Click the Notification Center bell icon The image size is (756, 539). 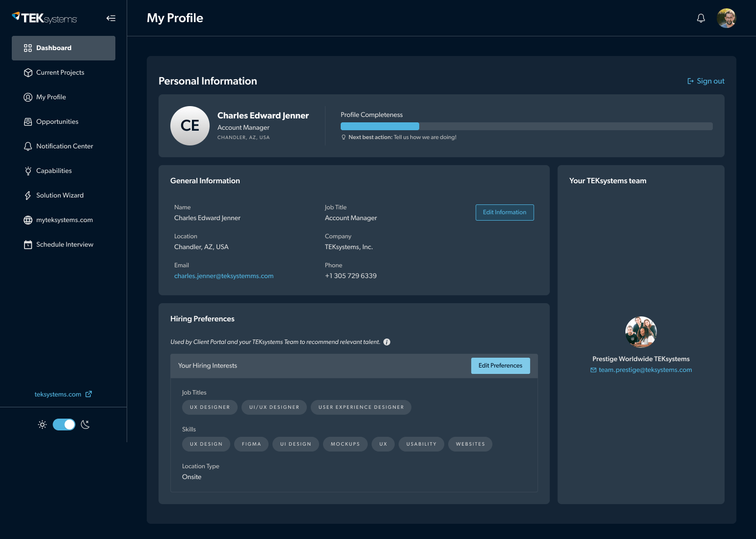click(x=28, y=146)
